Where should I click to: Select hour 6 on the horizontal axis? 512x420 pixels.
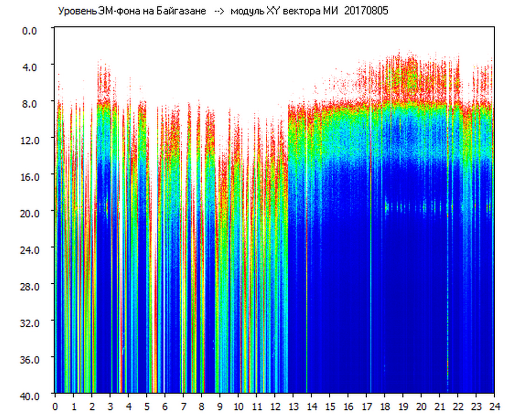(165, 406)
